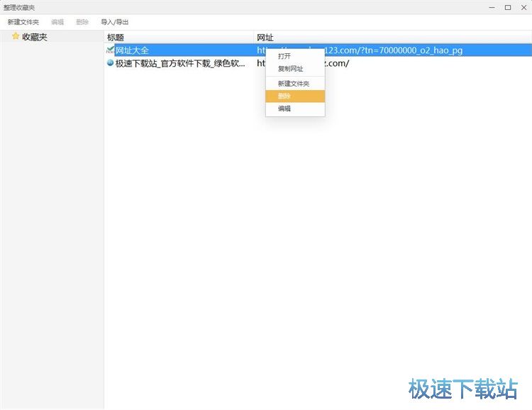Viewport: 532px width, 410px height.
Task: Choose highlighted 删除 in context menu
Action: pyautogui.click(x=295, y=96)
